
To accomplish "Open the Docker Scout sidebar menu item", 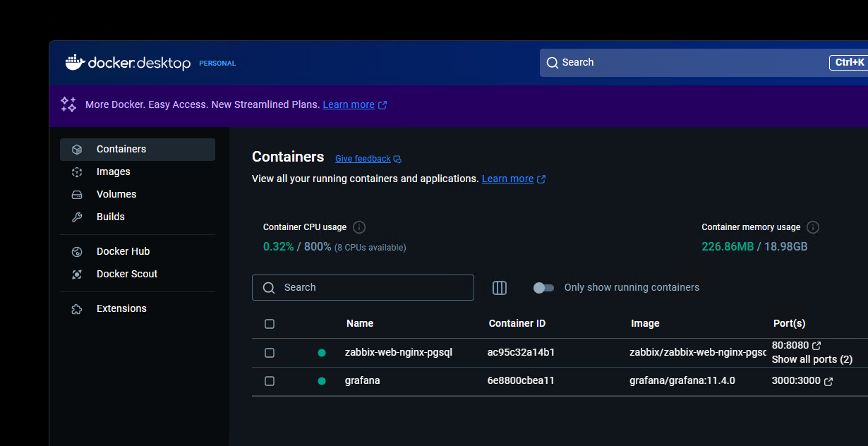I will 138,275.
